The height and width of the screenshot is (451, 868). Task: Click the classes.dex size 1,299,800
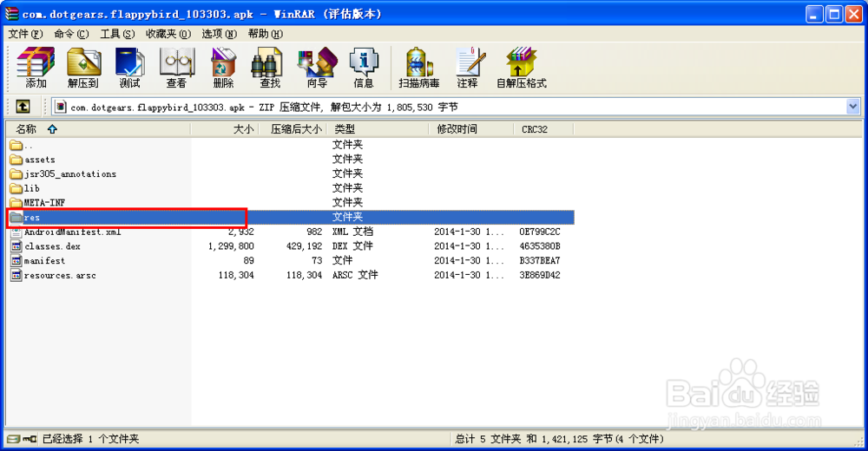pyautogui.click(x=231, y=246)
